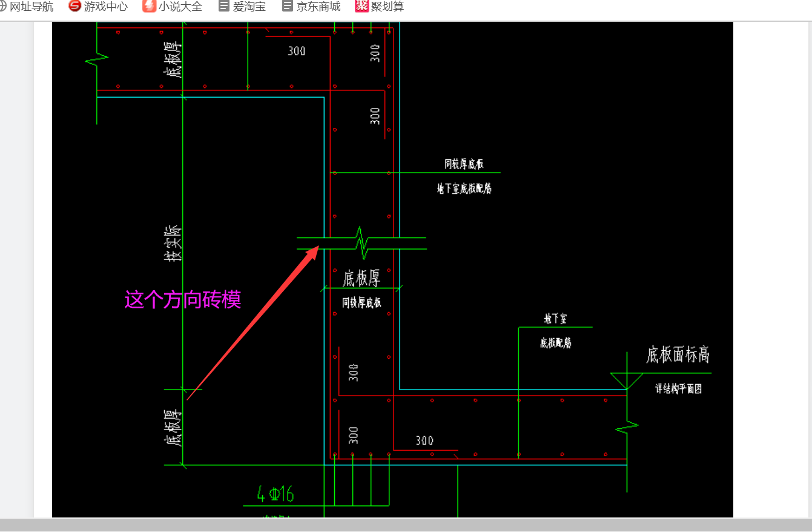
Task: Click the 地下室底板配筋 label
Action: click(x=464, y=188)
